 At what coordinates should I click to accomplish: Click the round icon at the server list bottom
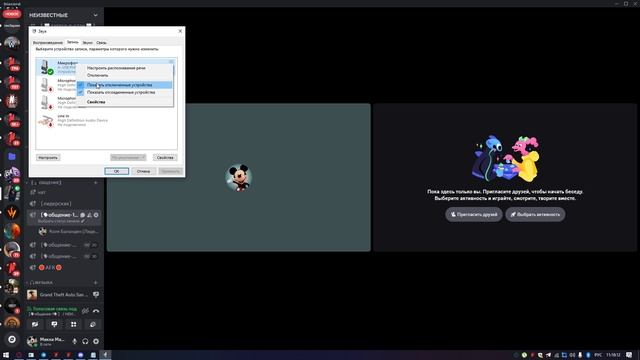(12, 339)
